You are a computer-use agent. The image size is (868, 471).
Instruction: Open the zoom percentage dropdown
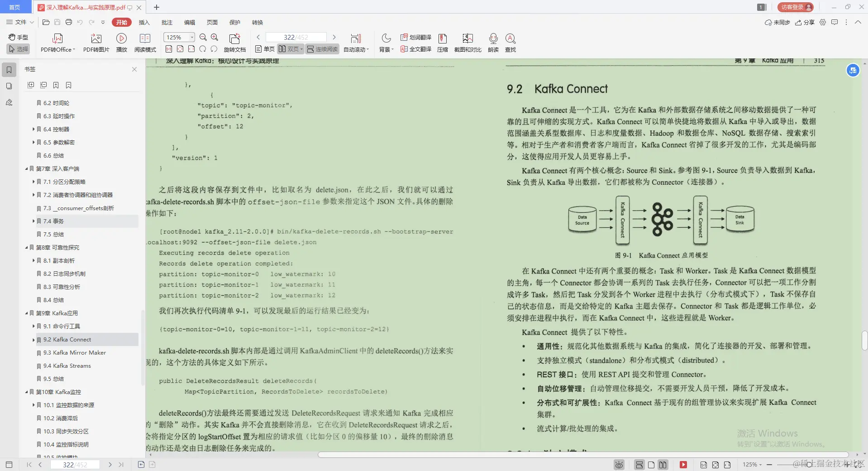[191, 37]
